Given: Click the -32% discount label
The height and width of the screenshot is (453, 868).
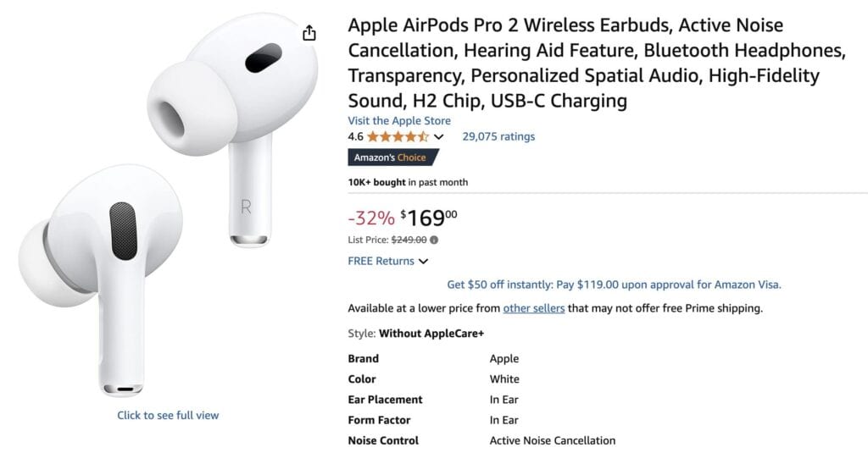Looking at the screenshot, I should (371, 218).
